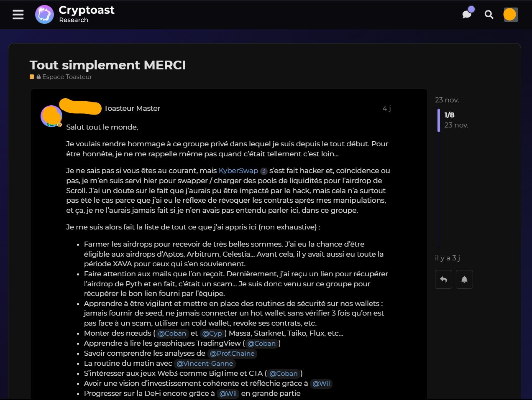Open the chat bubble notifications
Screen dimensions: 532x400
point(467,14)
